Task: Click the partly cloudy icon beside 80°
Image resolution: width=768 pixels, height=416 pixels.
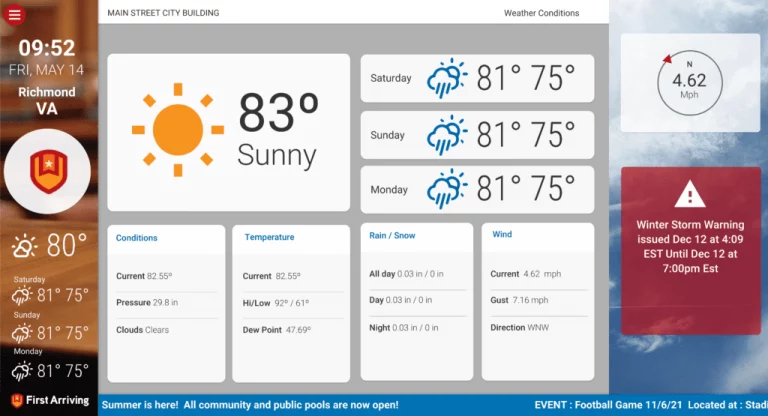Action: coord(26,246)
